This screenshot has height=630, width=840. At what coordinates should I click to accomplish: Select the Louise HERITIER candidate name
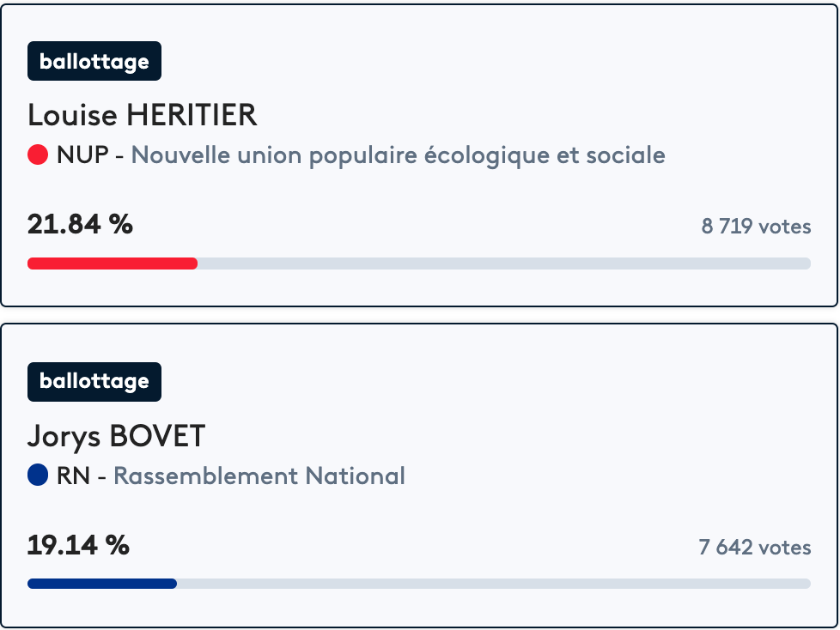click(143, 115)
